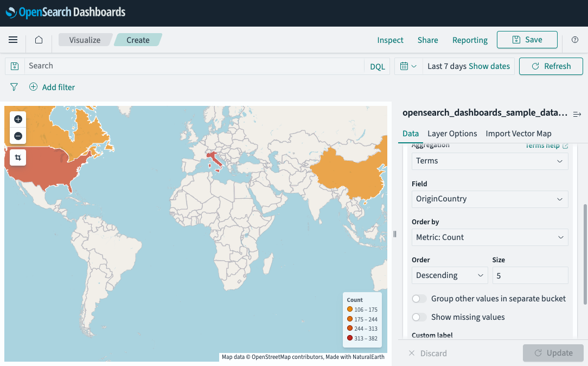
Task: Click the Visualize breadcrumb
Action: [x=85, y=40]
